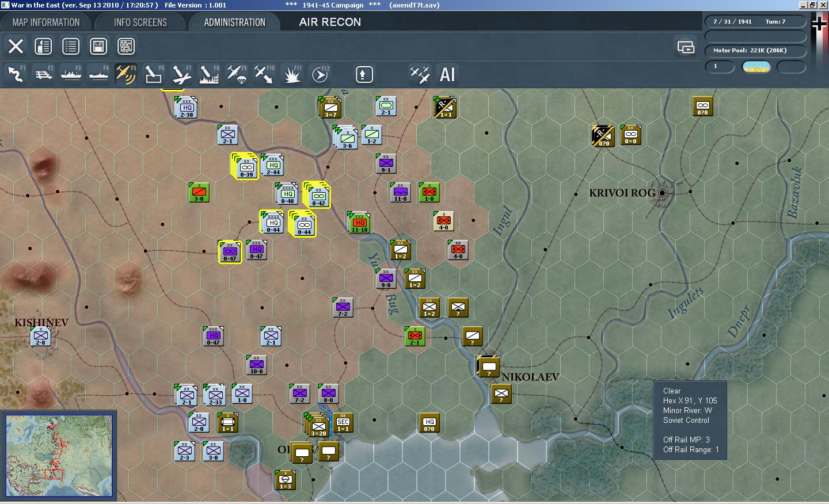Screen dimensions: 829x504
Task: Choose Air Transfer mode (F10)
Action: tap(264, 74)
